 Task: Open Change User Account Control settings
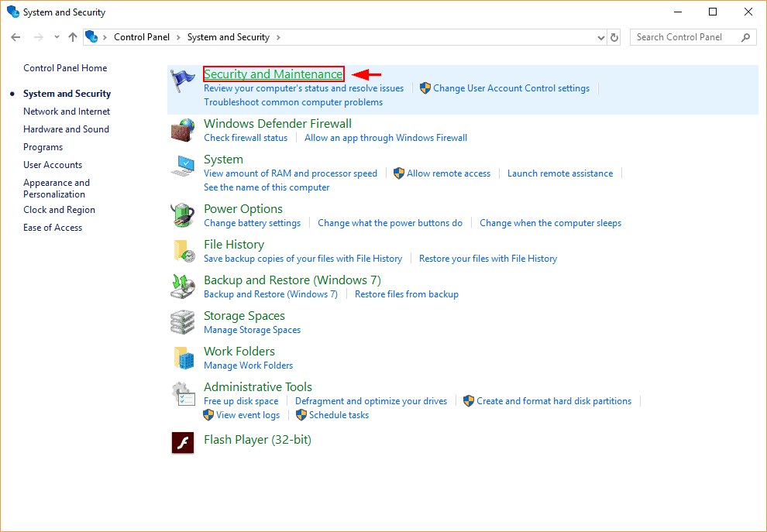511,88
